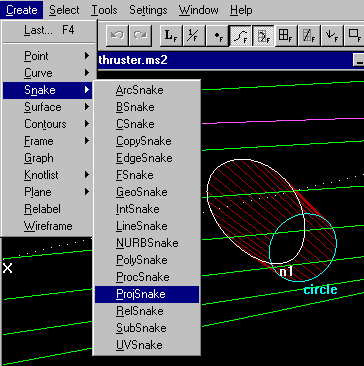This screenshot has width=364, height=366.
Task: Click the redo arrow toolbar icon
Action: [140, 35]
